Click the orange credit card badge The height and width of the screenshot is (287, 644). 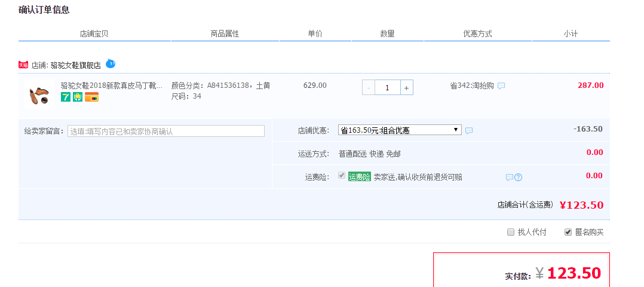[x=91, y=97]
